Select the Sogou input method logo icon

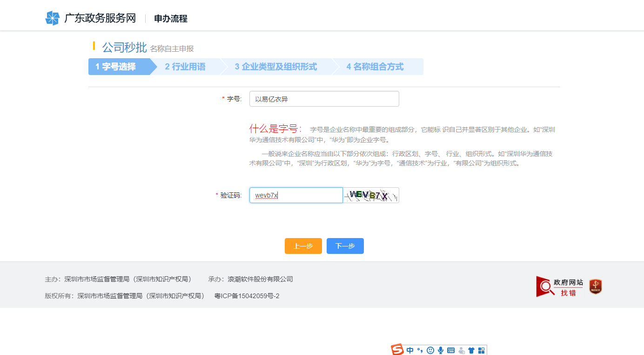[x=397, y=349]
